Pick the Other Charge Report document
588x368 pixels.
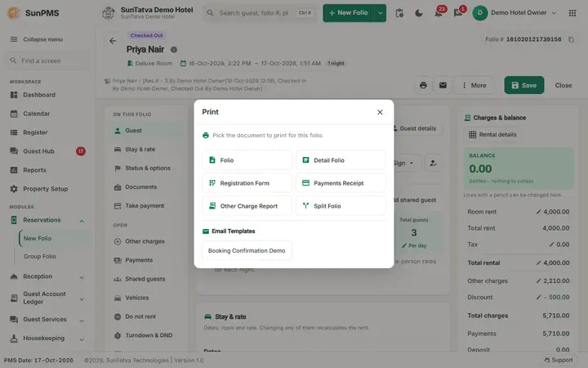tap(247, 206)
